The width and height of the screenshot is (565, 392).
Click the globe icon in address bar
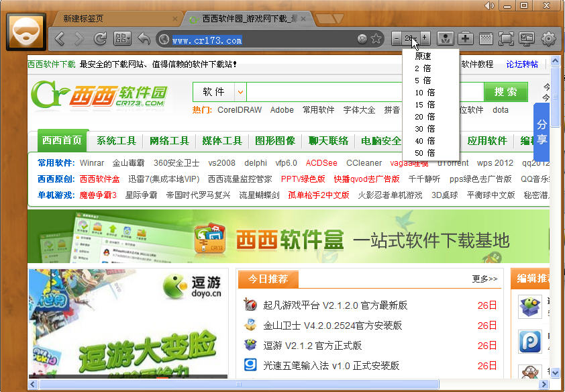point(164,39)
